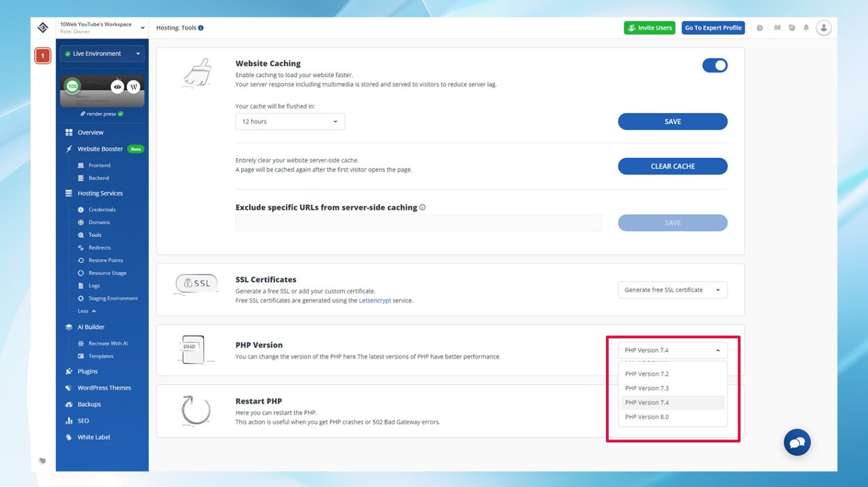Open the user account avatar menu

pos(824,28)
